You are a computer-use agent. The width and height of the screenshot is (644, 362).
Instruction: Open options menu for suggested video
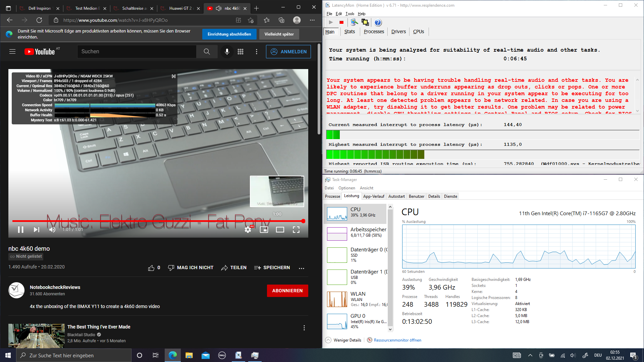tap(304, 328)
